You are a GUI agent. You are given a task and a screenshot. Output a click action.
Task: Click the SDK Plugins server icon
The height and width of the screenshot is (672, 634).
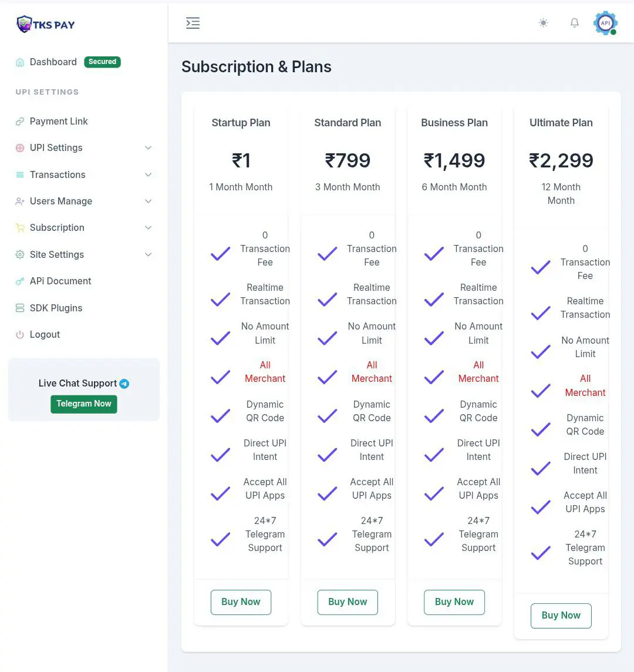tap(20, 308)
